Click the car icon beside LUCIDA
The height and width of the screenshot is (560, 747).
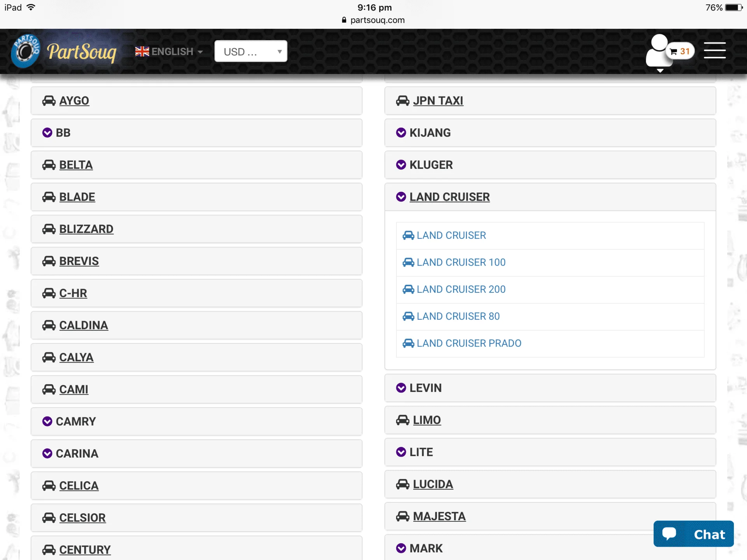point(403,484)
